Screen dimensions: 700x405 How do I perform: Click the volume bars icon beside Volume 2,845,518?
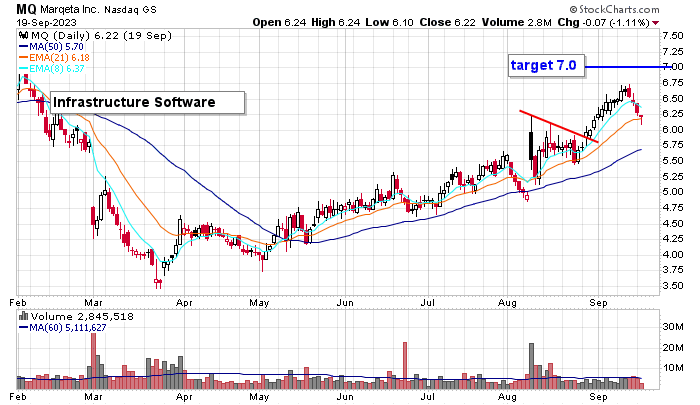(x=23, y=317)
